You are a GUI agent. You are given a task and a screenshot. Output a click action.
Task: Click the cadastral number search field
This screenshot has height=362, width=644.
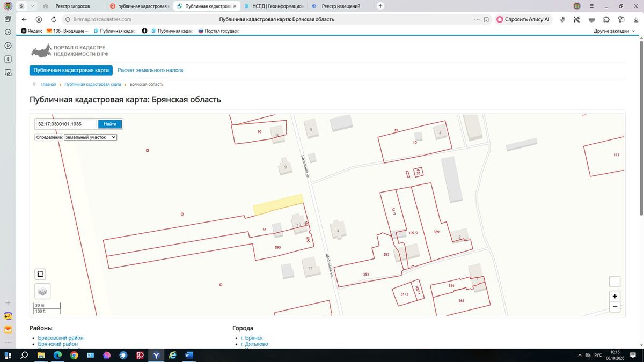click(x=66, y=124)
